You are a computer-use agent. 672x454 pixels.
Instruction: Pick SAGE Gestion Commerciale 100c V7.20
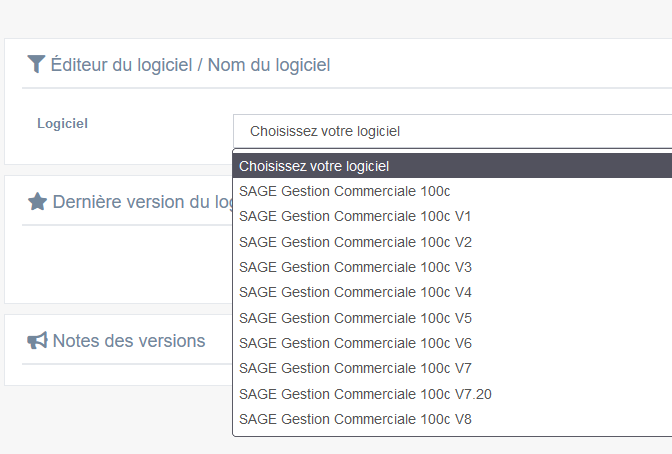(365, 394)
